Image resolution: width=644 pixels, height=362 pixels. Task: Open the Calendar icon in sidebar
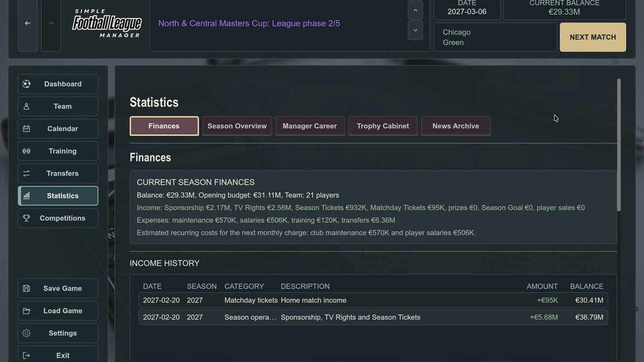point(26,129)
